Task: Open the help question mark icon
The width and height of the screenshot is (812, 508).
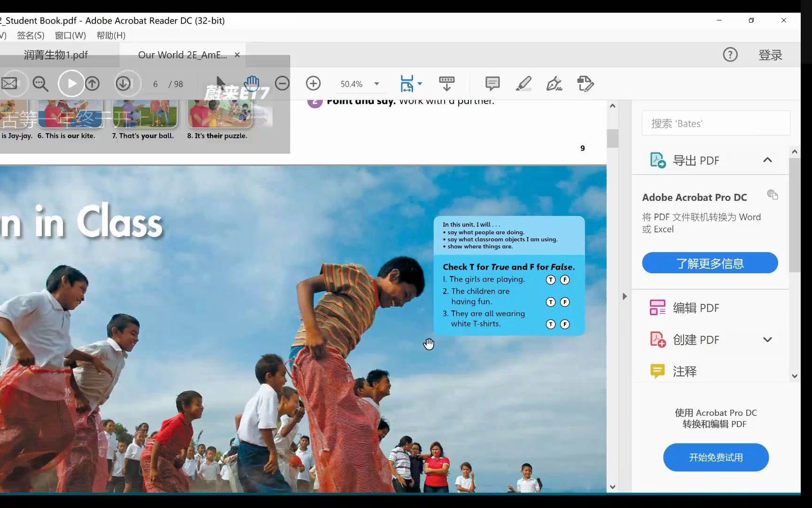Action: coord(730,55)
